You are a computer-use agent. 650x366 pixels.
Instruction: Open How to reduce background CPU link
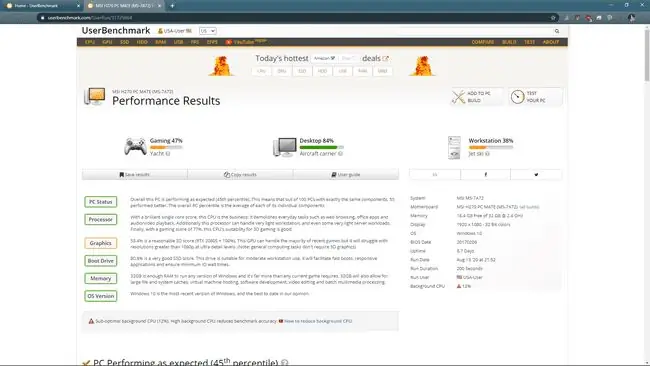(x=318, y=321)
